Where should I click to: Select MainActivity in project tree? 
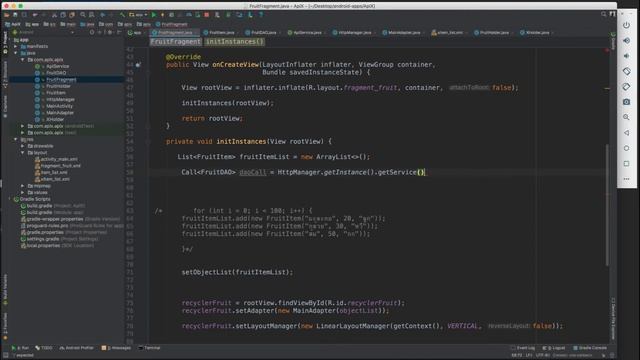[x=59, y=106]
